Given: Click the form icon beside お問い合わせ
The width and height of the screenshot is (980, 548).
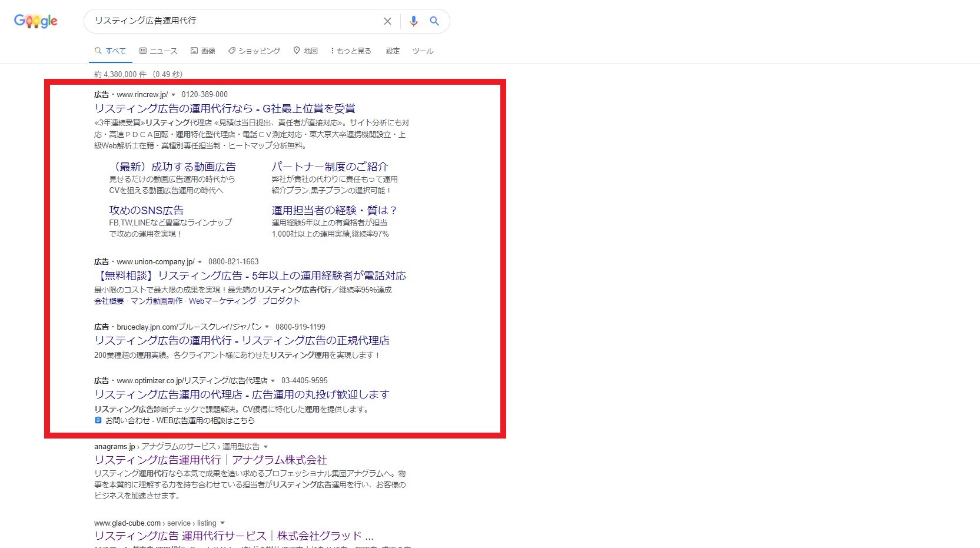Looking at the screenshot, I should click(x=98, y=420).
